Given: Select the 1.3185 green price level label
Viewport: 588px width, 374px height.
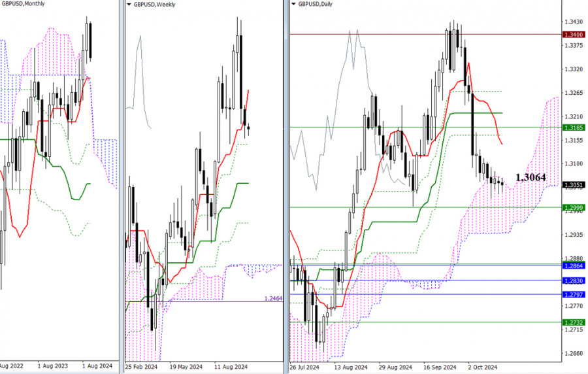Looking at the screenshot, I should [574, 127].
